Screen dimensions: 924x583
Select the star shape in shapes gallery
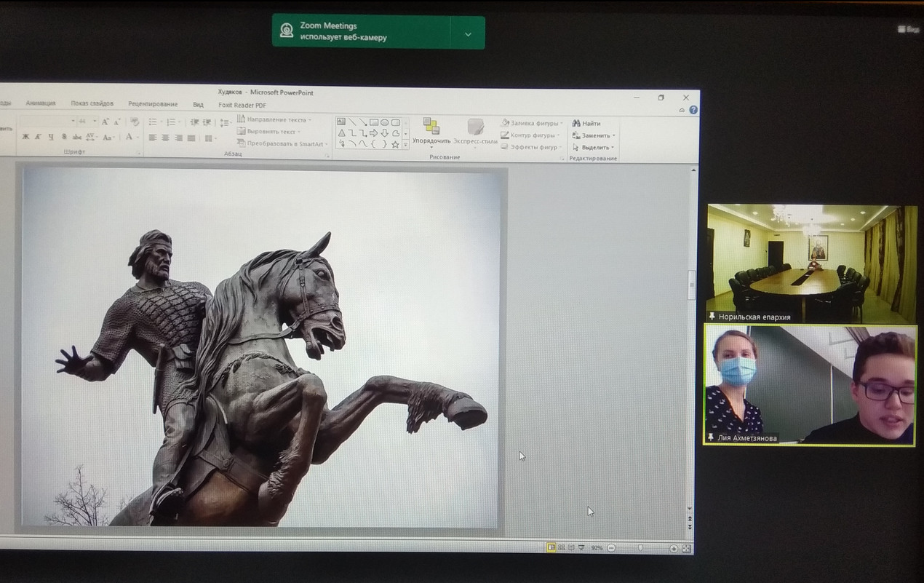point(395,144)
